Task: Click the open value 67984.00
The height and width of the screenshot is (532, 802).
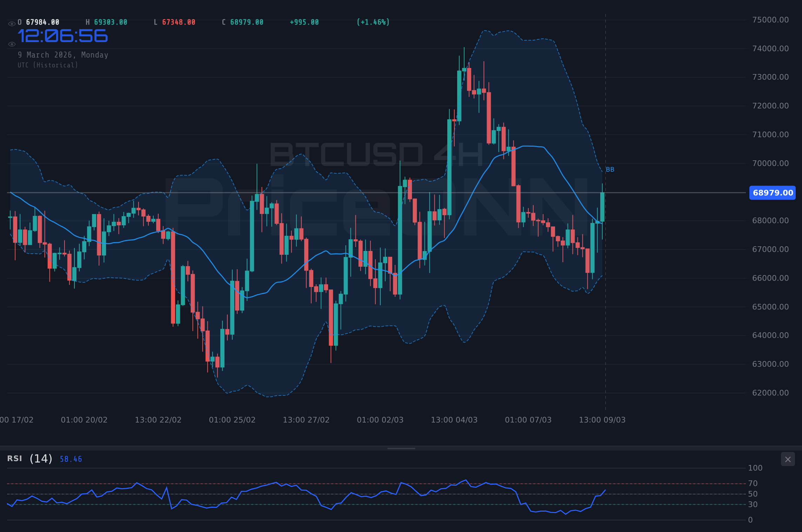Action: coord(43,22)
